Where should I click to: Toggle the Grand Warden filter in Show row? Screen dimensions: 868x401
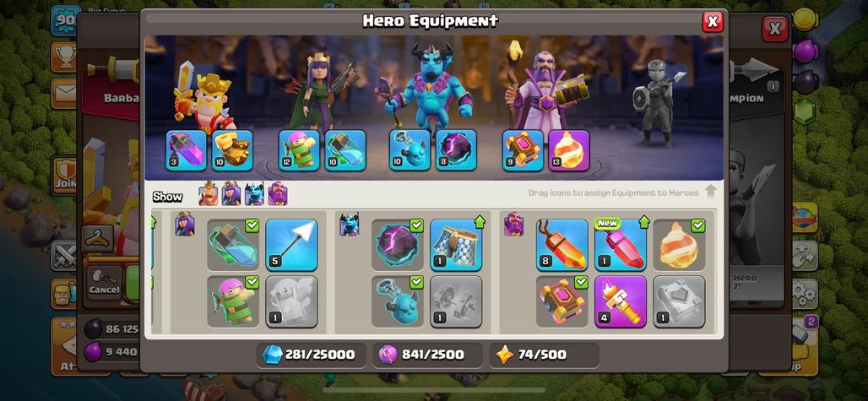(x=277, y=194)
